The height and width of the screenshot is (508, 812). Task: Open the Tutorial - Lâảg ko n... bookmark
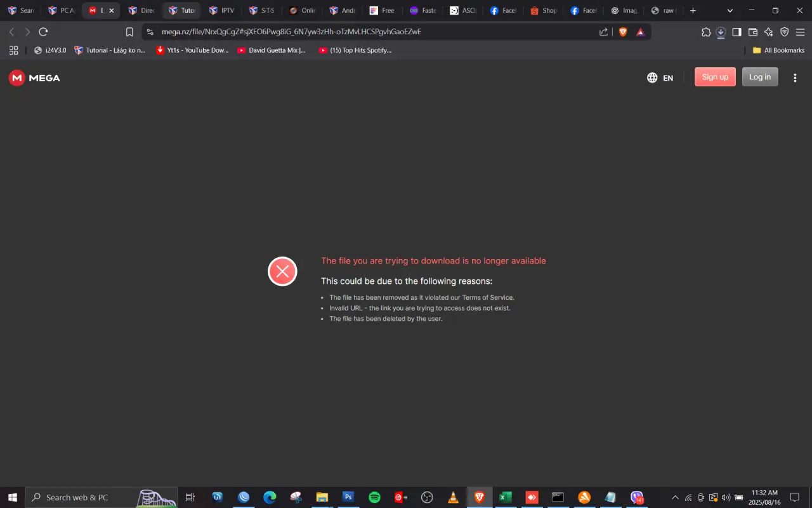pos(110,50)
